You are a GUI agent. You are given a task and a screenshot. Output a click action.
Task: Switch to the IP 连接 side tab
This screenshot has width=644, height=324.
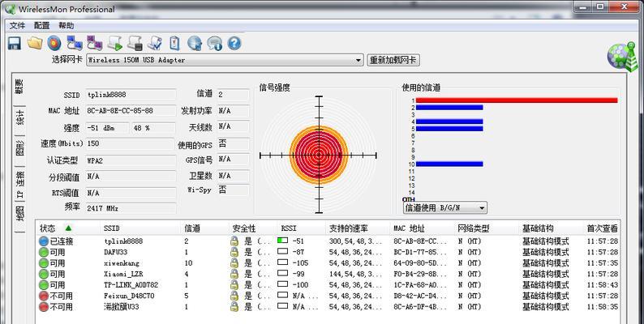point(19,185)
